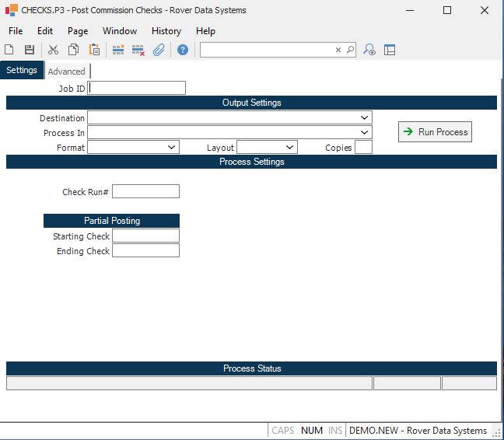Click the Cut scissors icon
Viewport: 504px width, 440px height.
pyautogui.click(x=53, y=50)
